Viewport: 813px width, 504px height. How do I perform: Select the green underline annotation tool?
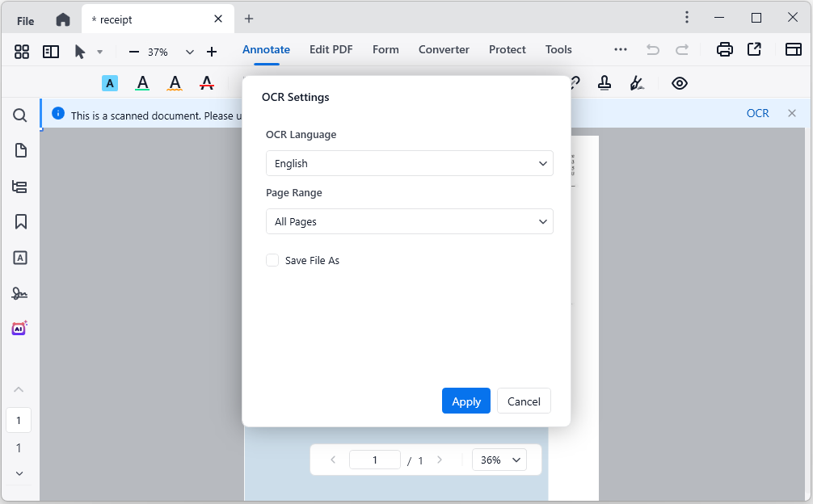pos(142,82)
